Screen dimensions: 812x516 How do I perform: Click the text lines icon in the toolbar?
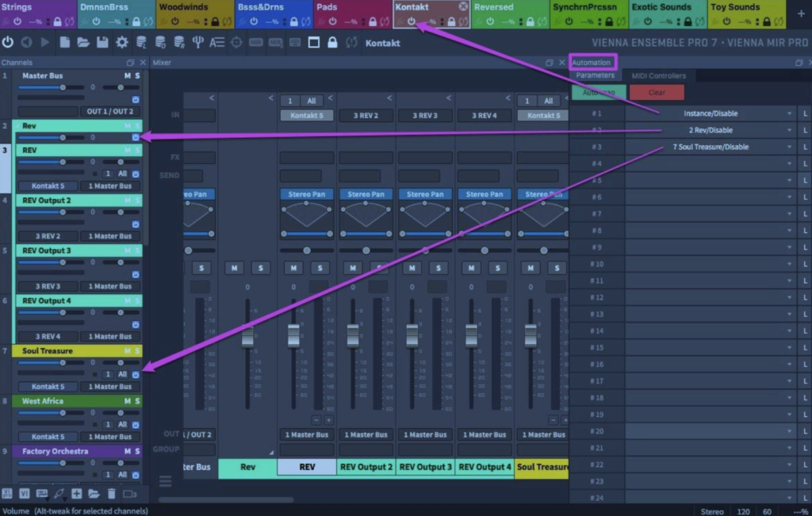(x=217, y=43)
